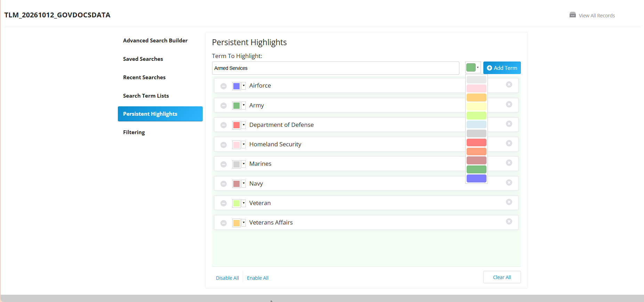Disable the Airforce highlight
Screen dimensions: 644x302
(224, 86)
